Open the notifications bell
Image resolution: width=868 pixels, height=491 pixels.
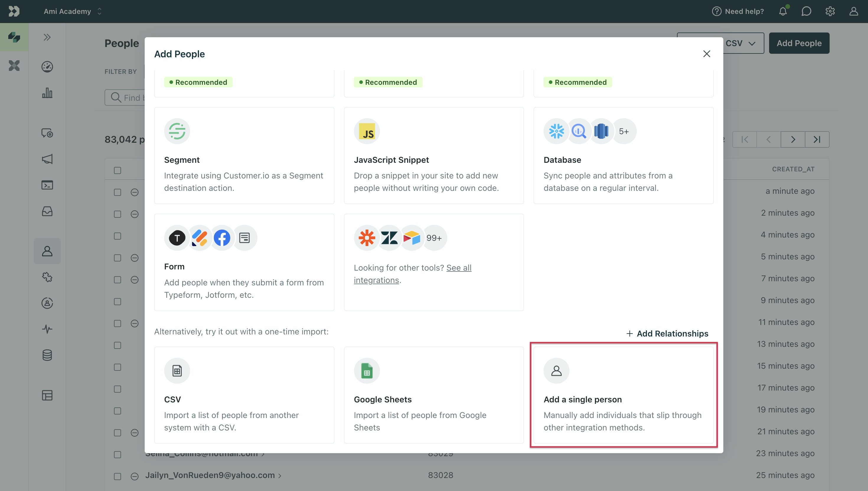click(x=783, y=11)
